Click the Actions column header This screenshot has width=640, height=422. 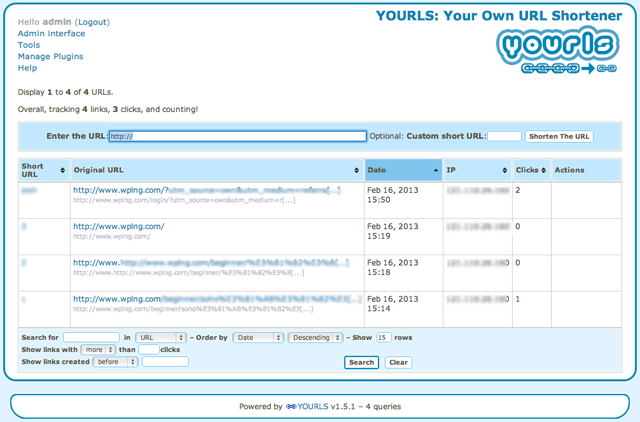click(x=569, y=170)
